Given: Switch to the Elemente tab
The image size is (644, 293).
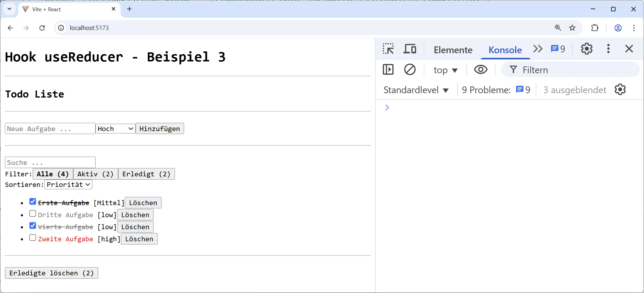Looking at the screenshot, I should tap(453, 50).
